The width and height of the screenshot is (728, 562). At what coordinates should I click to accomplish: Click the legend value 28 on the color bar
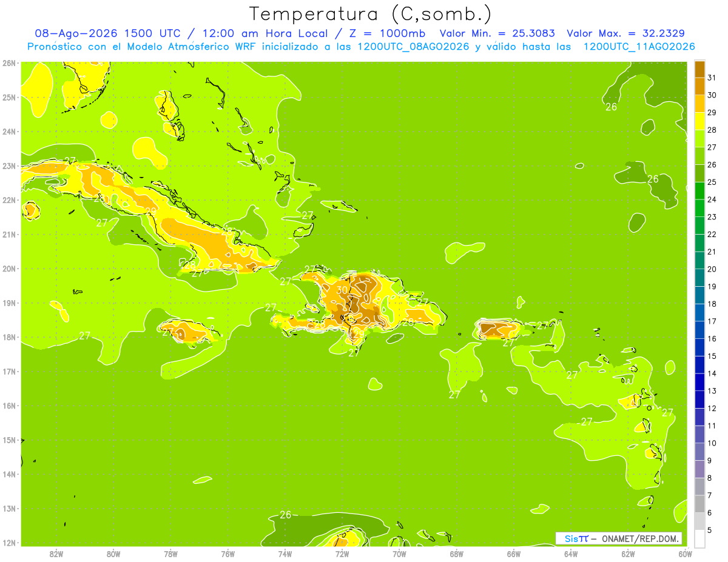pyautogui.click(x=712, y=130)
